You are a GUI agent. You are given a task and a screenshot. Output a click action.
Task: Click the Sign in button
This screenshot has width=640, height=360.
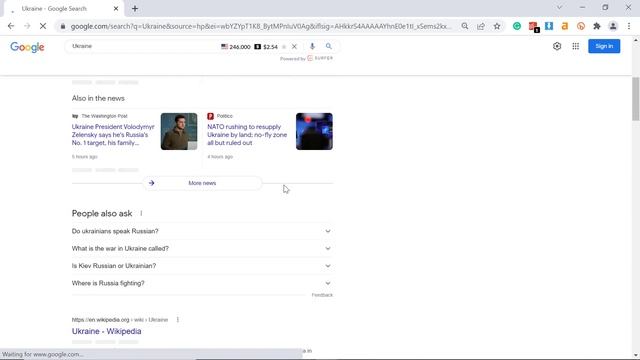point(604,46)
